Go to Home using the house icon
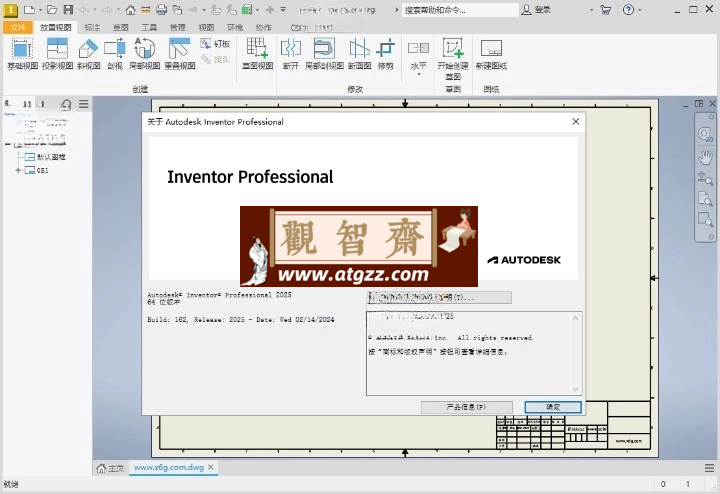This screenshot has width=720, height=494. (130, 10)
